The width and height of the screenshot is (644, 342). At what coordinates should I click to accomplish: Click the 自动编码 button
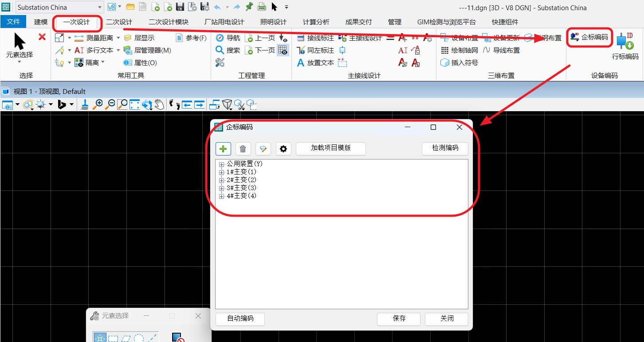click(x=240, y=319)
